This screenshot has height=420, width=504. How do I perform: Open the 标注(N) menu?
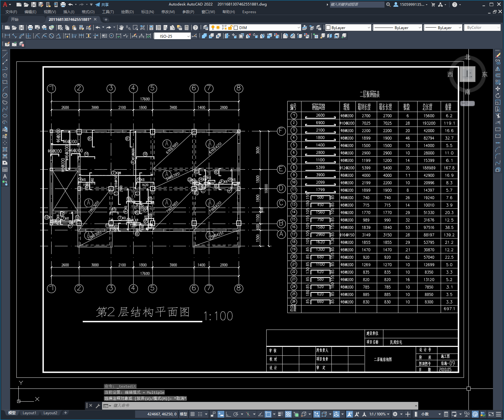(147, 12)
